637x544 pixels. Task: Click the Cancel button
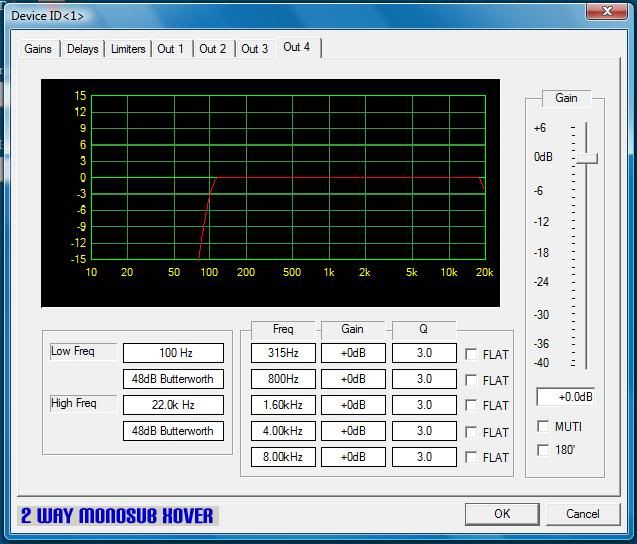(583, 514)
